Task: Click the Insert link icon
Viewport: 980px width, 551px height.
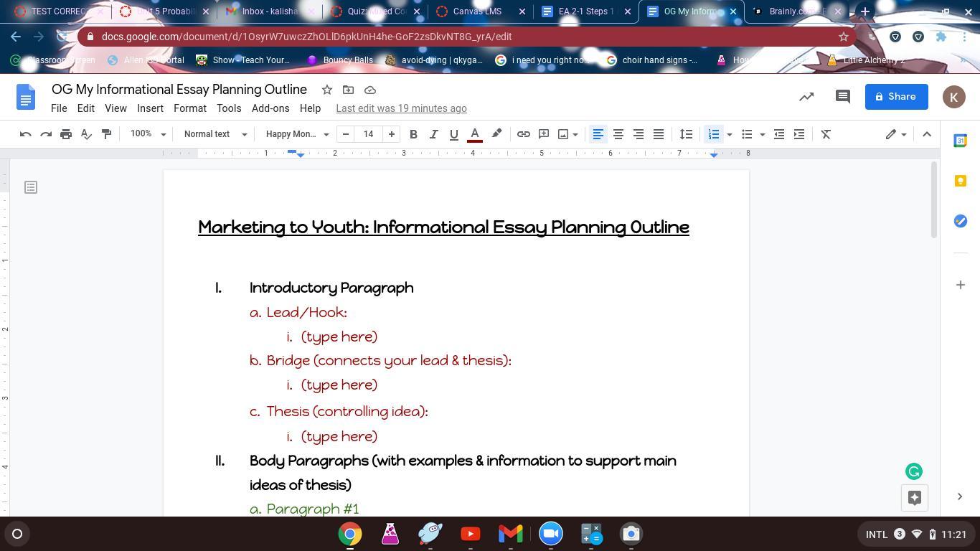Action: coord(524,134)
